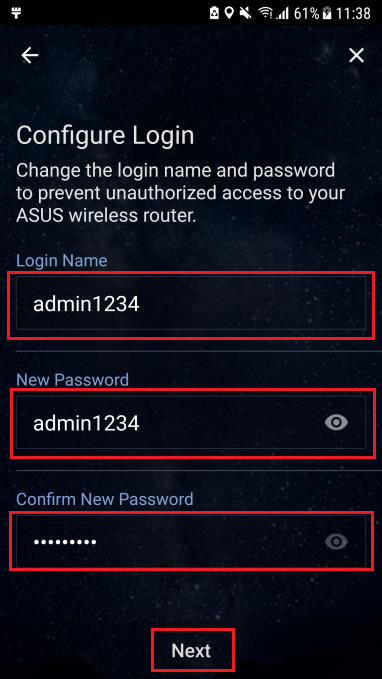The width and height of the screenshot is (382, 679).
Task: Tap the plug icon at the status bar's left
Action: (x=17, y=13)
